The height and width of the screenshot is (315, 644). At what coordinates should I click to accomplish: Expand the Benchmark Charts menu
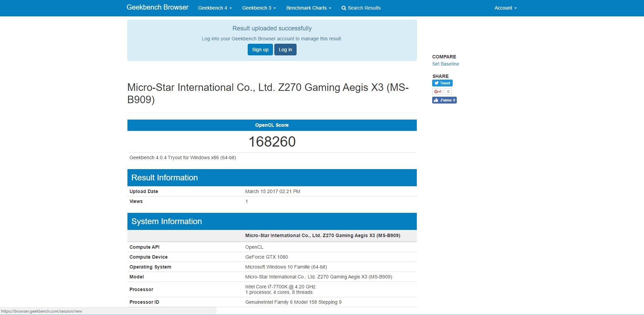[309, 8]
